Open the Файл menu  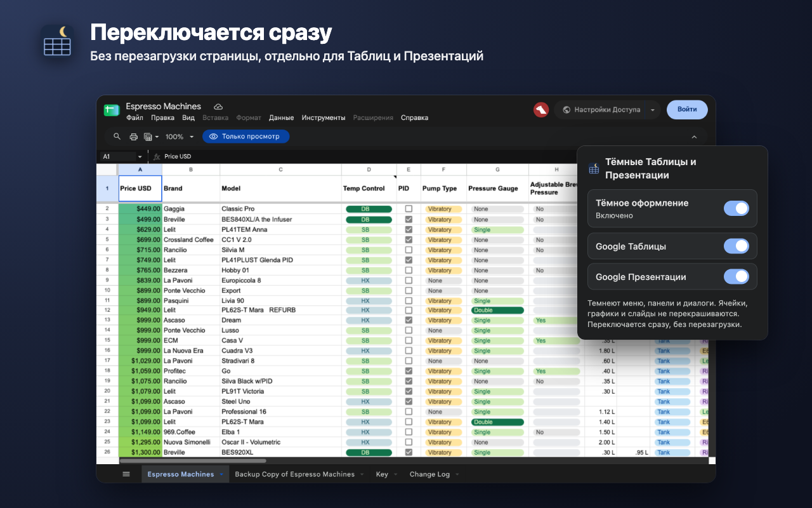pyautogui.click(x=134, y=117)
